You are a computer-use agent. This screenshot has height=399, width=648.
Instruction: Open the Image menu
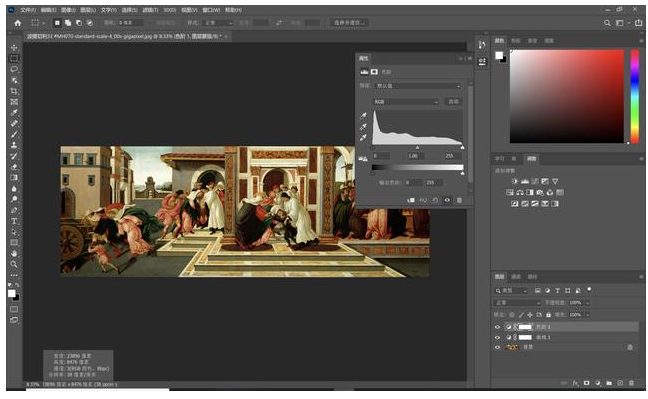(68, 10)
